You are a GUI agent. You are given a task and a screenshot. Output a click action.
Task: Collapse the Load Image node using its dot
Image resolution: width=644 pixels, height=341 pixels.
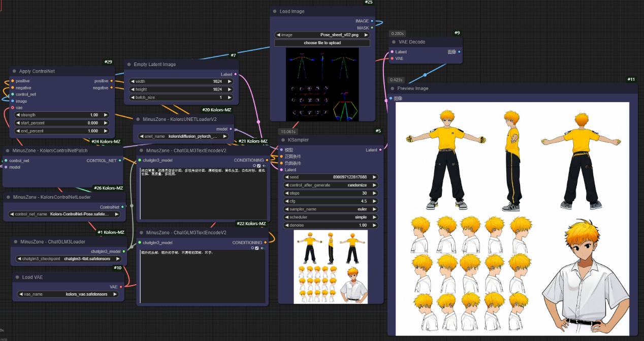pyautogui.click(x=275, y=11)
